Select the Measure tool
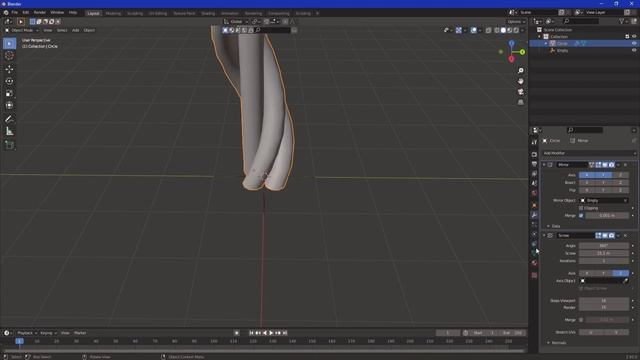This screenshot has height=360, width=640. click(9, 131)
